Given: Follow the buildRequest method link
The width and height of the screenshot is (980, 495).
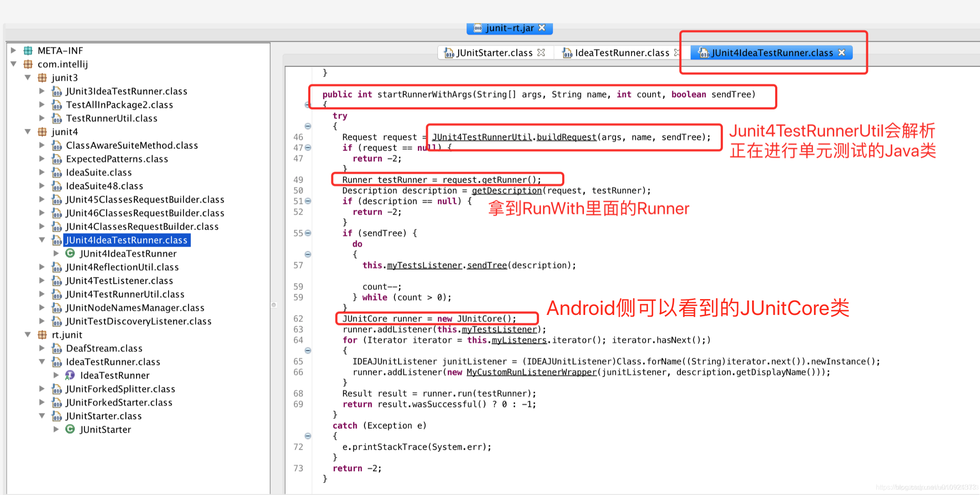Looking at the screenshot, I should [566, 137].
